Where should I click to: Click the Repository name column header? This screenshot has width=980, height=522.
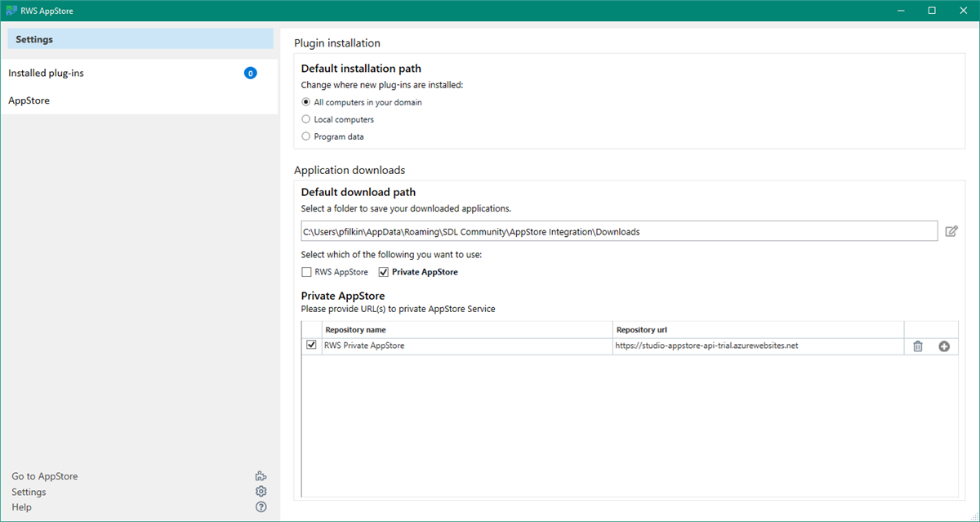467,329
